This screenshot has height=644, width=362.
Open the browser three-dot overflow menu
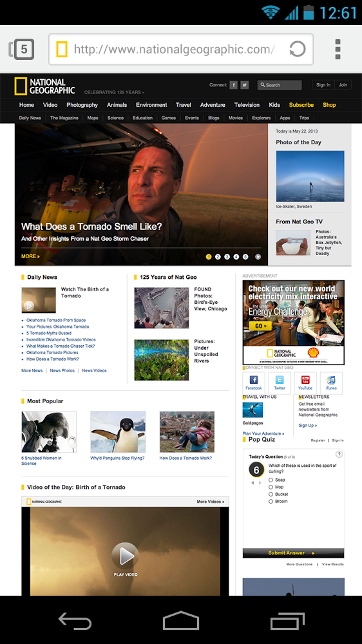point(338,50)
